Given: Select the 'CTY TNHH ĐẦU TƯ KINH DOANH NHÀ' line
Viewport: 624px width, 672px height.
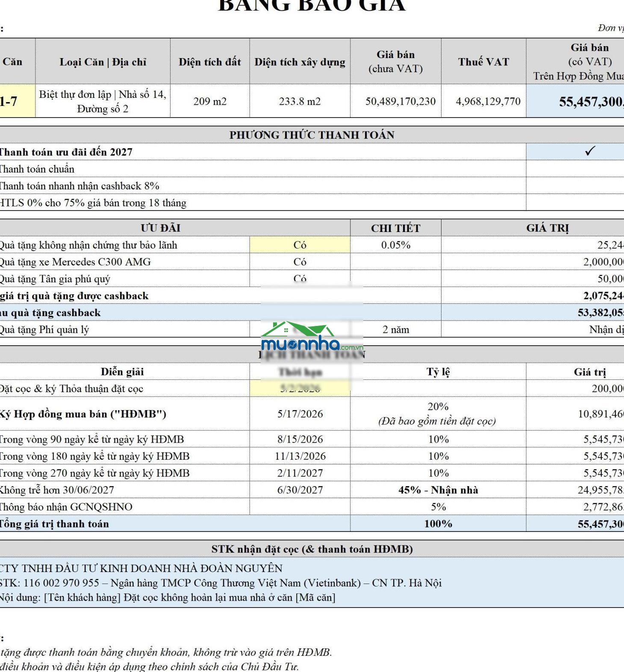Looking at the screenshot, I should coord(141,568).
